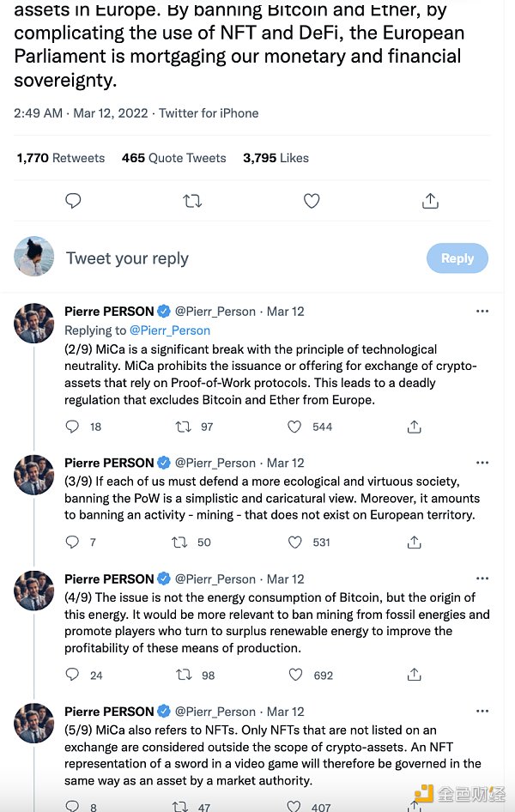Screen dimensions: 515x812
Task: Share the (3/9) PoW tweet
Action: [x=415, y=542]
